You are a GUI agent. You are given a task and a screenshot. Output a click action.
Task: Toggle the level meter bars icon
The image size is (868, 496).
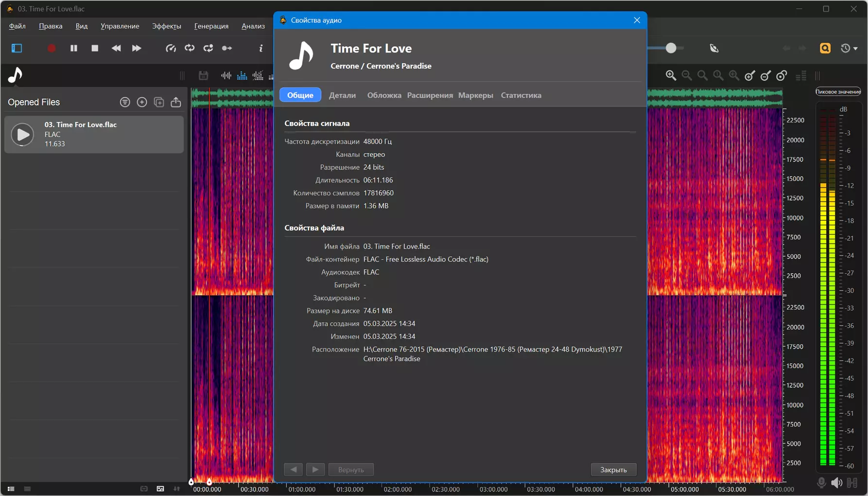[x=801, y=75]
